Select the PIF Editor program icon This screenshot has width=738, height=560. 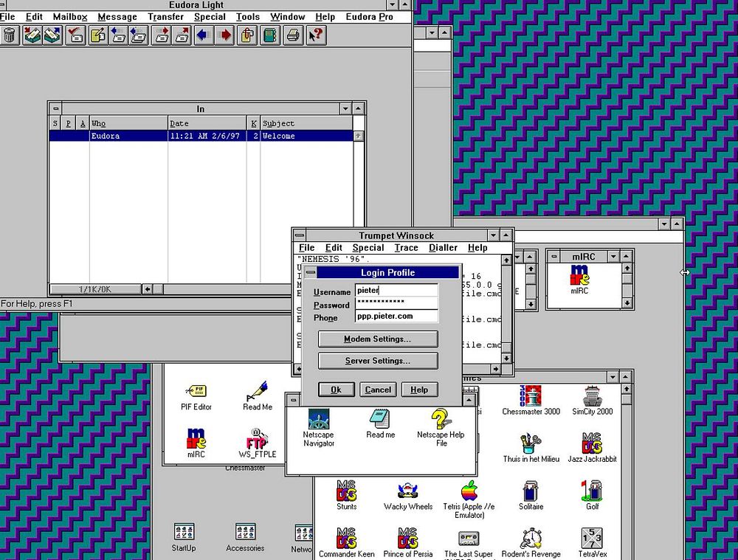(196, 397)
